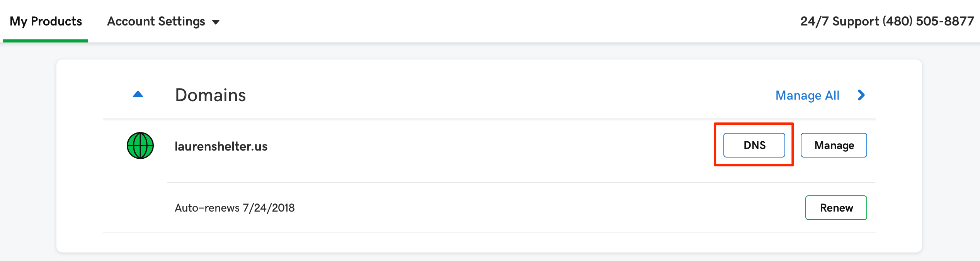
Task: Open Account Settings via its down arrow
Action: point(216,22)
